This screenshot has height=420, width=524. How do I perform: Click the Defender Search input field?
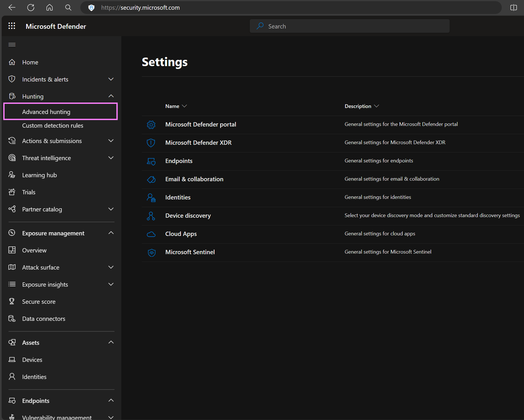350,26
